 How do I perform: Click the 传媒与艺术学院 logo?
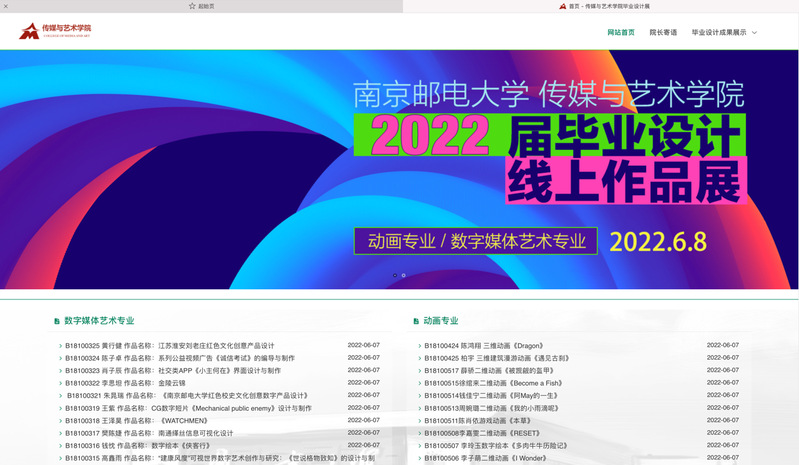pyautogui.click(x=55, y=31)
